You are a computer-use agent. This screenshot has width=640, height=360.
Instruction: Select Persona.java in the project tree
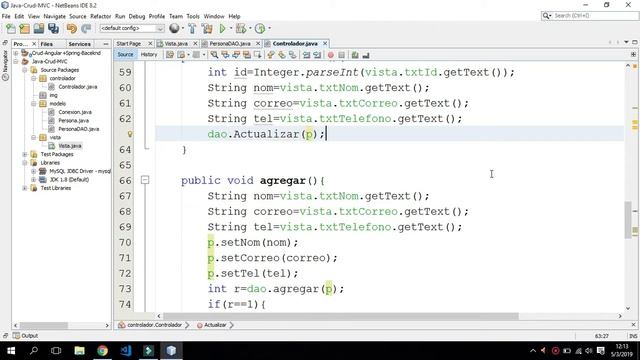[73, 120]
